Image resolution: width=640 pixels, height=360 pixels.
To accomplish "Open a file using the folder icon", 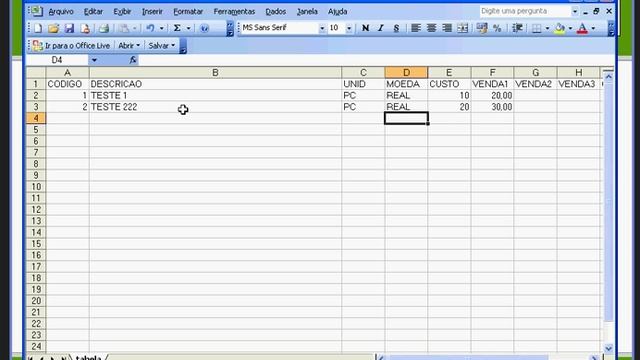I will 53,28.
